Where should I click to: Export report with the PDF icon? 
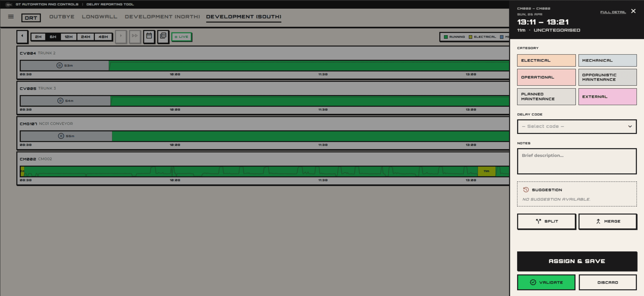163,37
